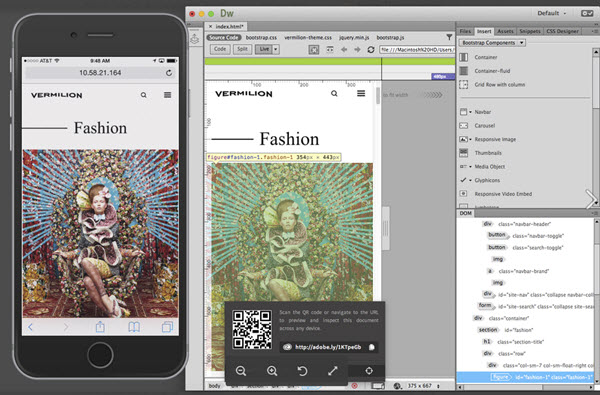Tap search icon on iPhone Vermilion page
The image size is (600, 395).
pyautogui.click(x=143, y=95)
